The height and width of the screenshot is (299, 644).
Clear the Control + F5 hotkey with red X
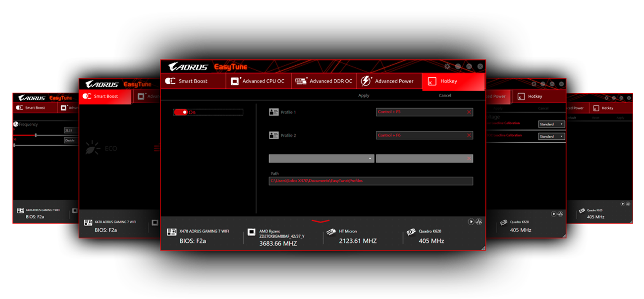[x=469, y=112]
